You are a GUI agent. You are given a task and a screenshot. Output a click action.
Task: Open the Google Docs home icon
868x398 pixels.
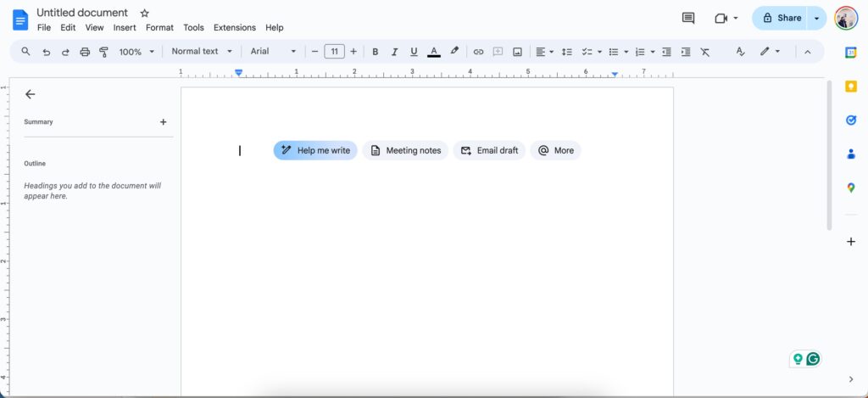pyautogui.click(x=20, y=20)
